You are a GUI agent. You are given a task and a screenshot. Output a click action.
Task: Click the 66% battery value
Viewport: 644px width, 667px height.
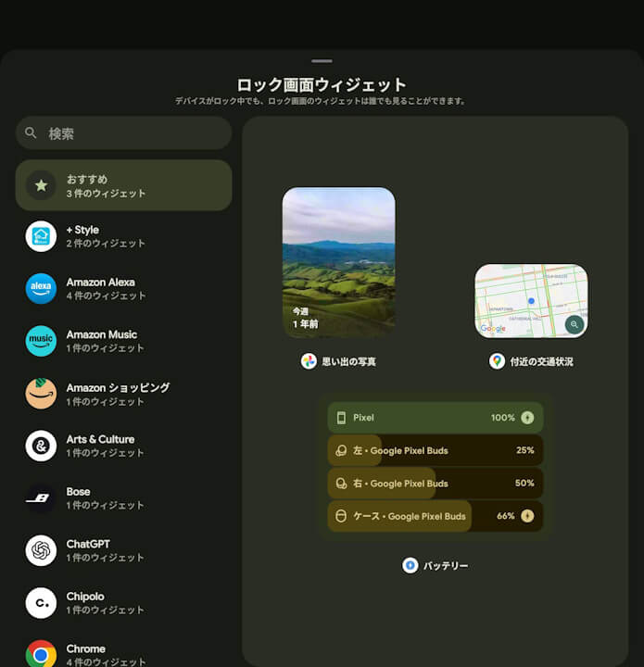click(x=506, y=516)
